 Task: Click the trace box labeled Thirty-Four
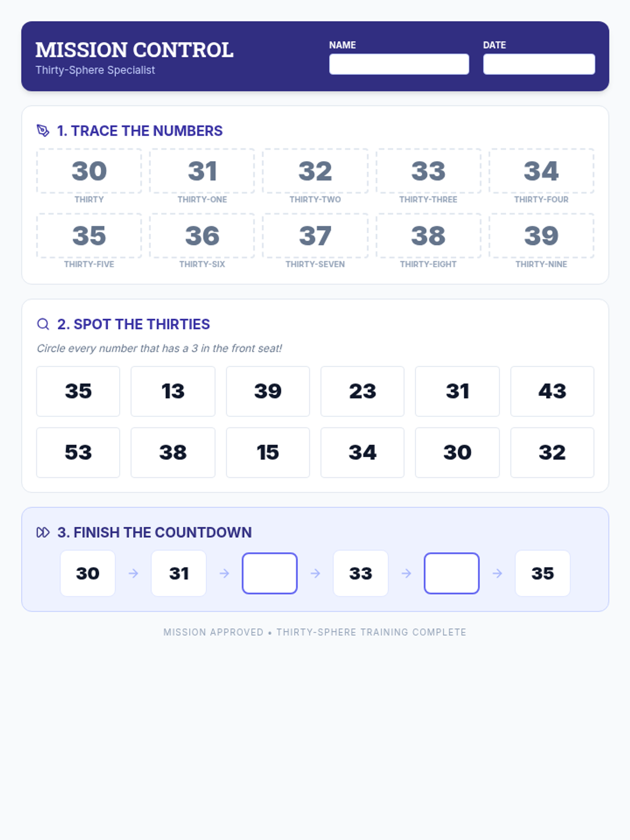541,171
